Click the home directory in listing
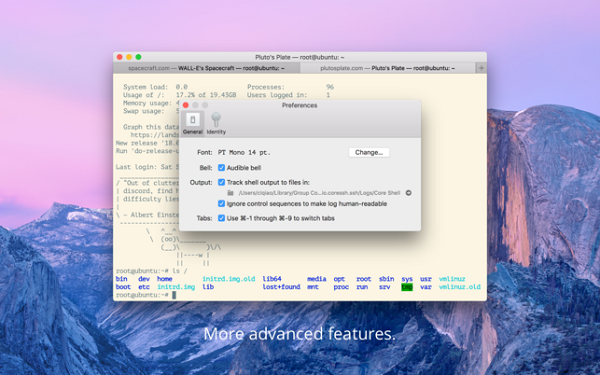 click(165, 279)
